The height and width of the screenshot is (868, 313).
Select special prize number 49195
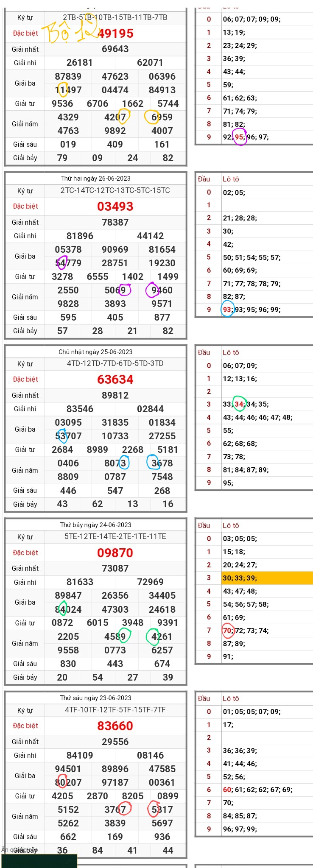pos(115,33)
